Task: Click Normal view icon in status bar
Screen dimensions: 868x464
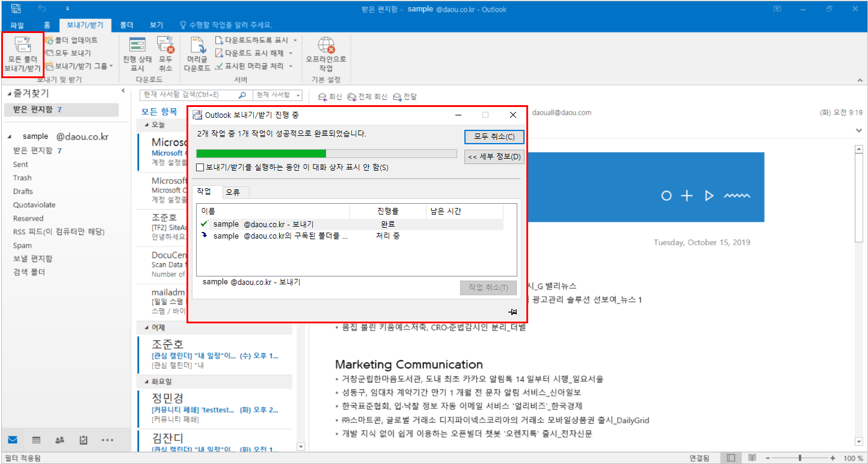Action: [731, 458]
